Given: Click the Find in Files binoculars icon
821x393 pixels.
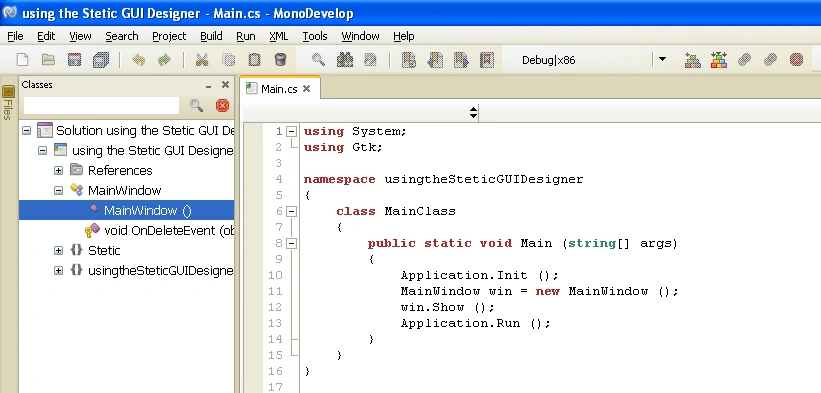Looking at the screenshot, I should (x=345, y=60).
